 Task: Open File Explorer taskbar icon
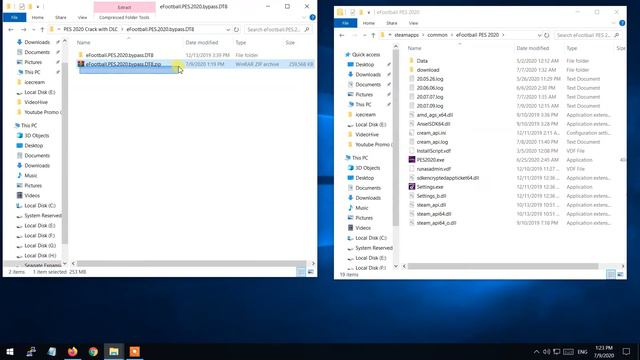(114, 351)
